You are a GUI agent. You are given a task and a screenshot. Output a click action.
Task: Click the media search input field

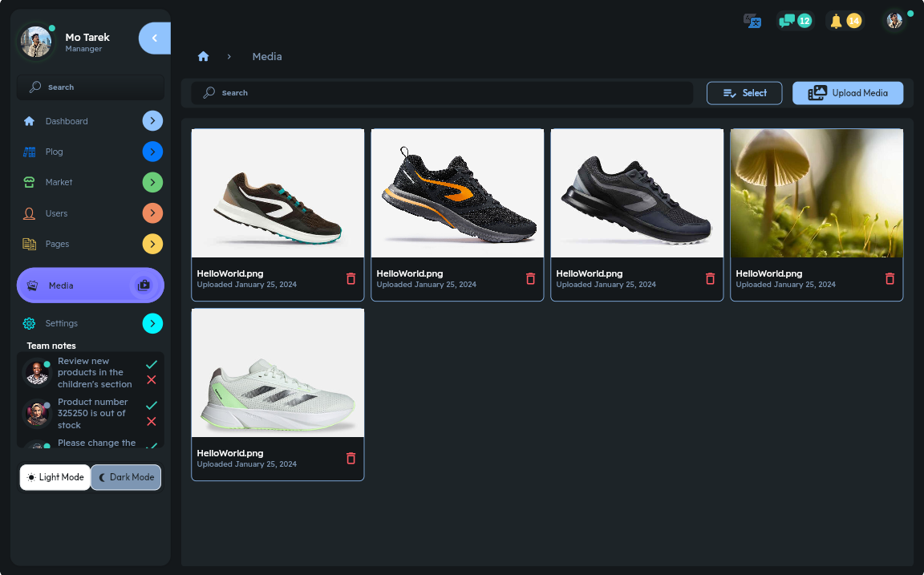point(441,93)
